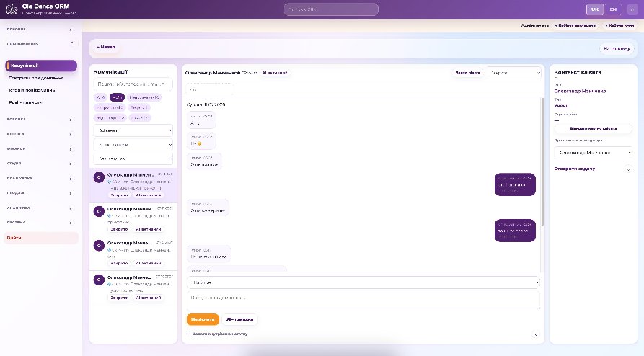Open the Адмінпанель link

tap(535, 25)
